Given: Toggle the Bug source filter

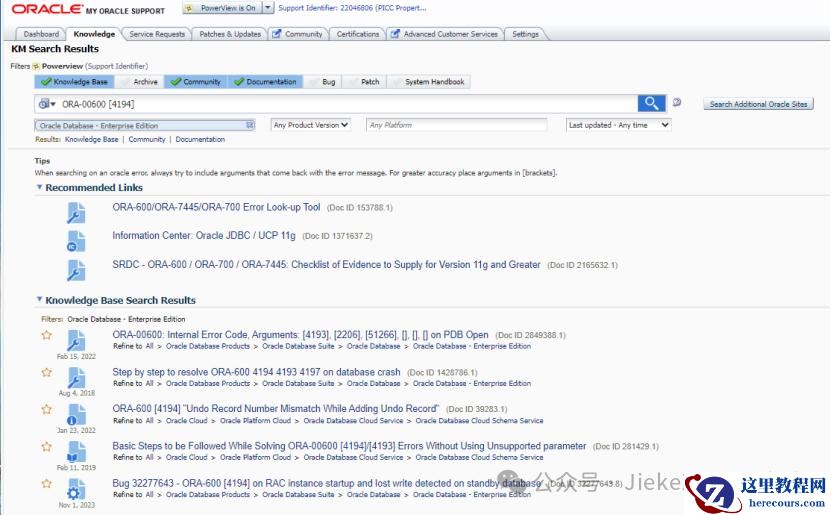Looking at the screenshot, I should [x=323, y=82].
